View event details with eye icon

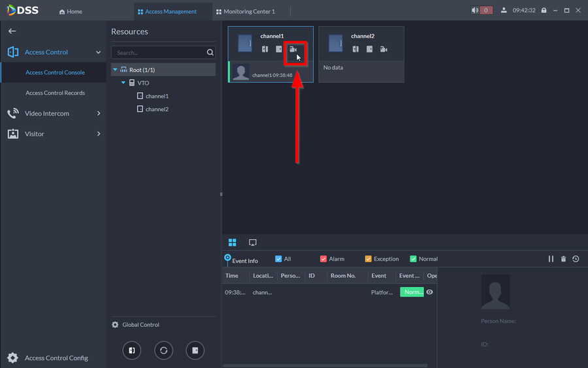pos(430,292)
